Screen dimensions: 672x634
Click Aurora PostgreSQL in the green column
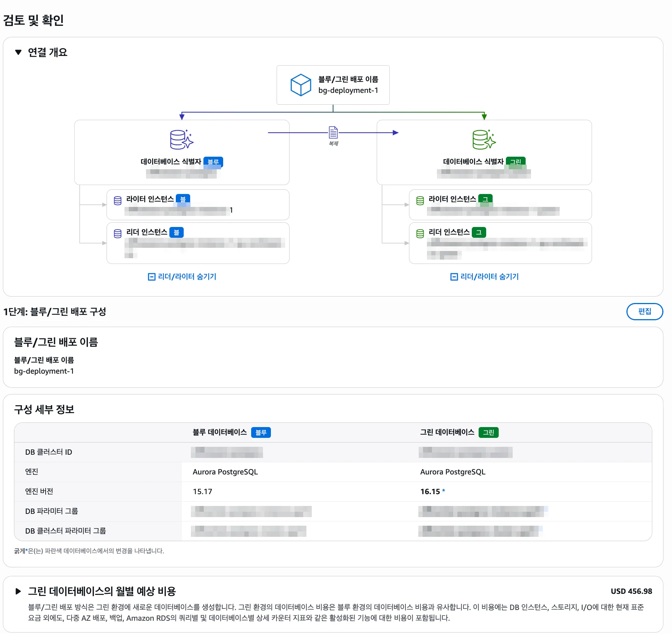point(453,472)
